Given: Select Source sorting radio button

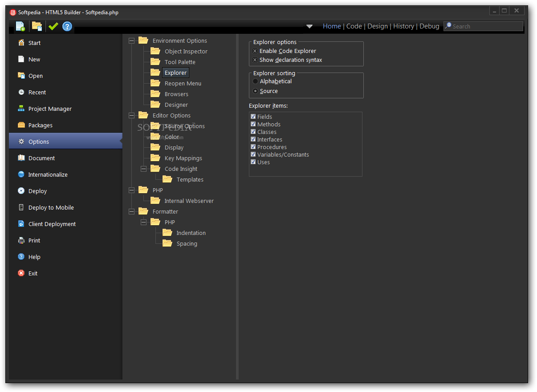Looking at the screenshot, I should pyautogui.click(x=255, y=91).
